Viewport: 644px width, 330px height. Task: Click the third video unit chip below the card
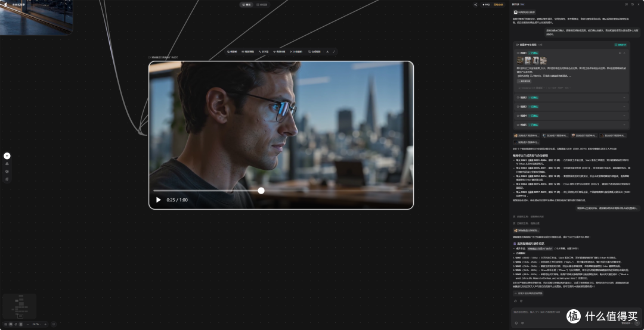point(584,135)
